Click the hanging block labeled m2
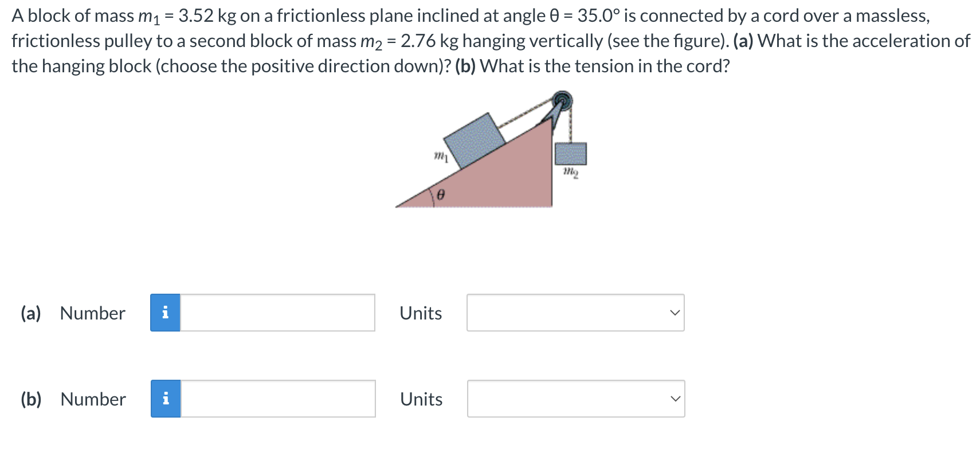Viewport: 980px width, 452px height. 570,153
